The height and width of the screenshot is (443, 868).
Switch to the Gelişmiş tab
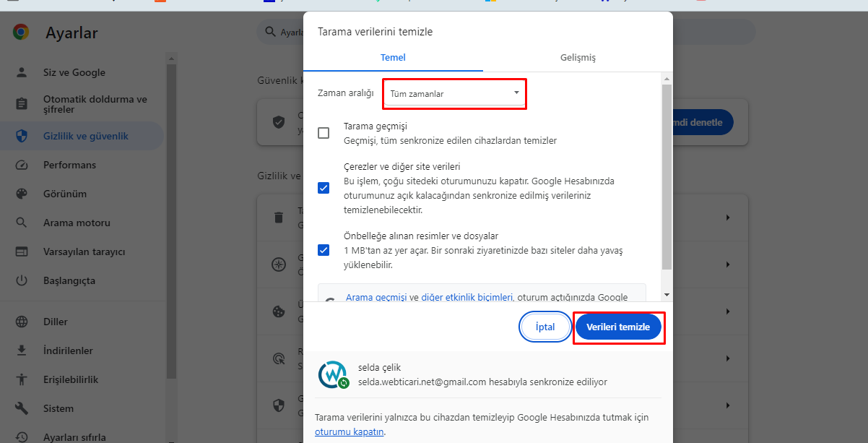pyautogui.click(x=578, y=58)
